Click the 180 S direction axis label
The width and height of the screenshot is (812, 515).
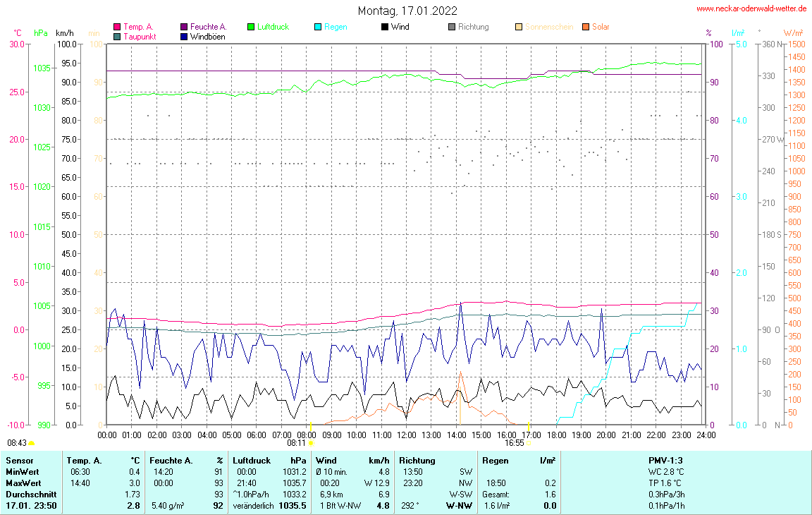(772, 235)
